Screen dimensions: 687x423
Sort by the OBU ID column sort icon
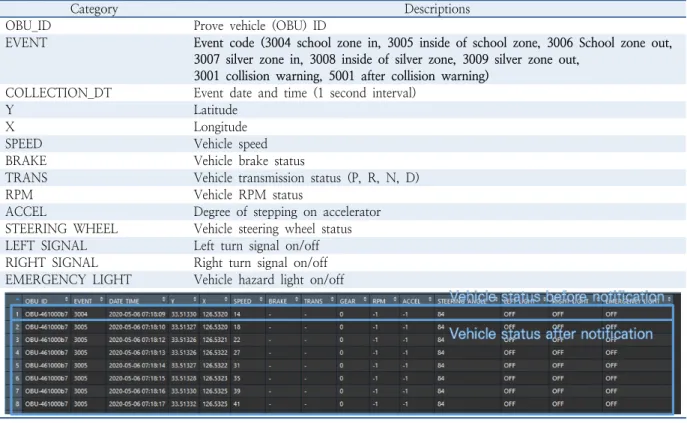67,299
